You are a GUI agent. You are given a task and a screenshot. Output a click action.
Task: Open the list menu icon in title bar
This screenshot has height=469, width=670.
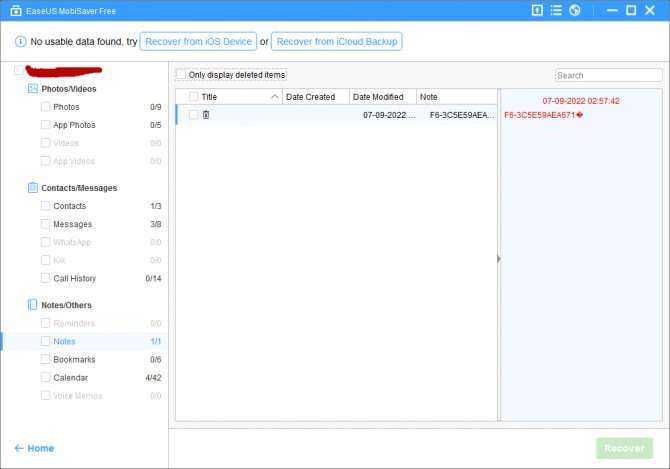pyautogui.click(x=556, y=10)
